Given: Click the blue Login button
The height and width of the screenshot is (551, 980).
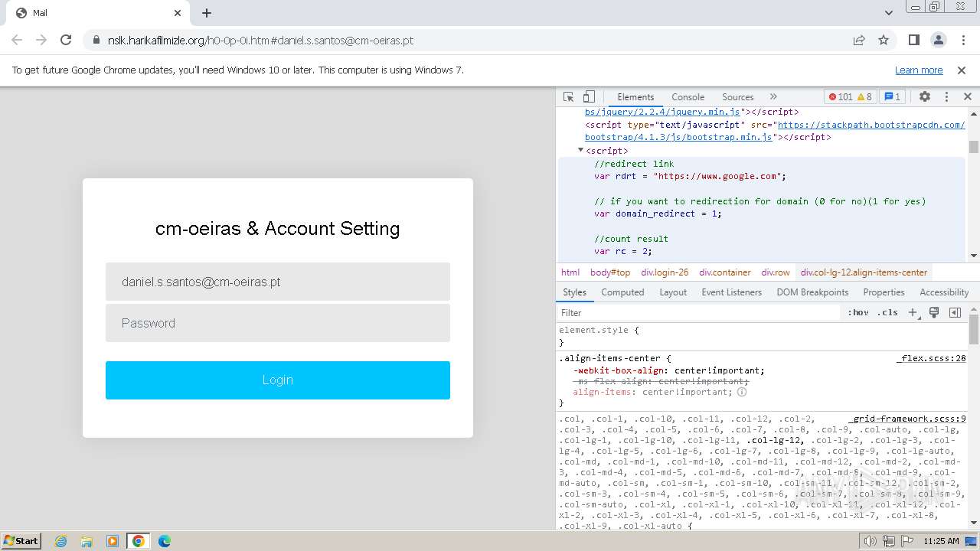Looking at the screenshot, I should point(278,380).
